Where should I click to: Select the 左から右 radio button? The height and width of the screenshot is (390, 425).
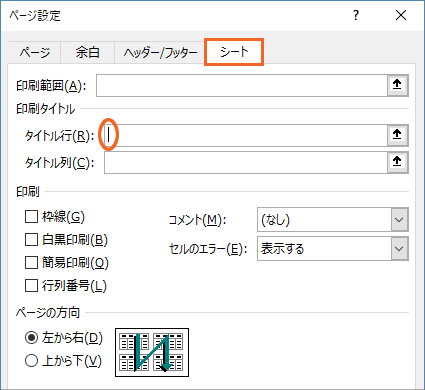coord(31,338)
